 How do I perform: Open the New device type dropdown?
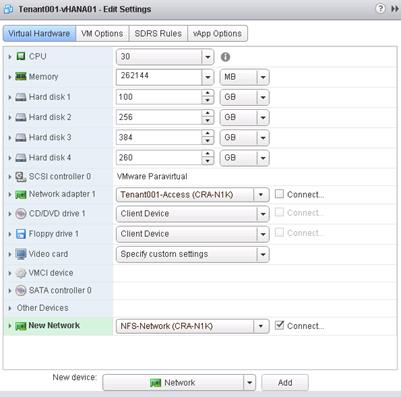click(x=249, y=383)
